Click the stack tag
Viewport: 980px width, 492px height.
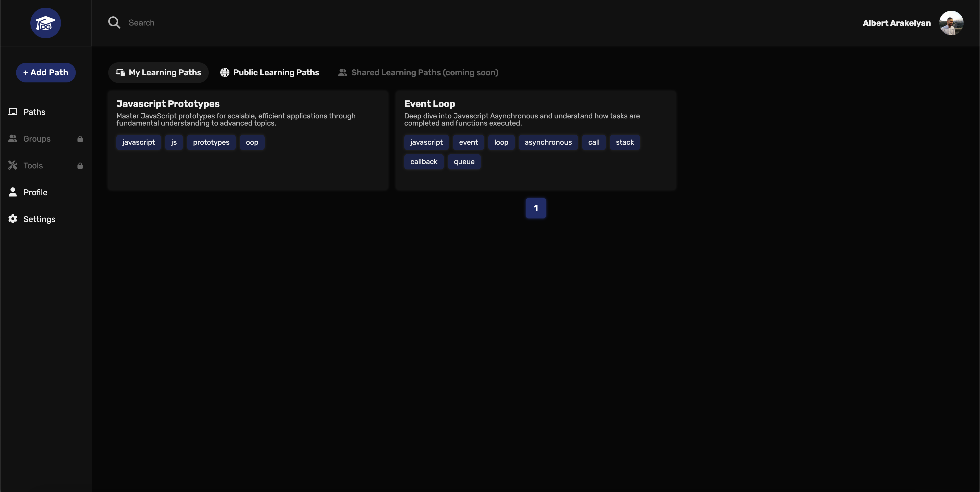click(625, 142)
